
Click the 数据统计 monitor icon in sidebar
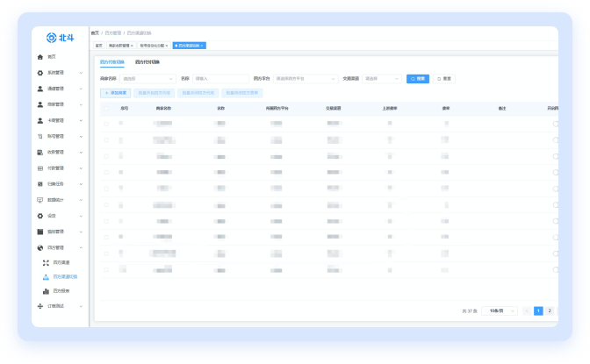coord(40,200)
